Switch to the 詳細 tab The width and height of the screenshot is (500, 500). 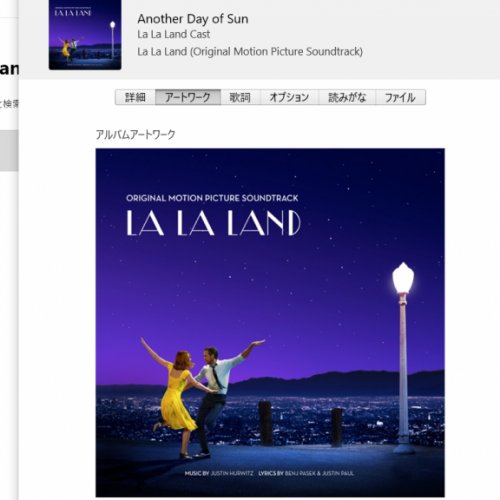tap(135, 97)
